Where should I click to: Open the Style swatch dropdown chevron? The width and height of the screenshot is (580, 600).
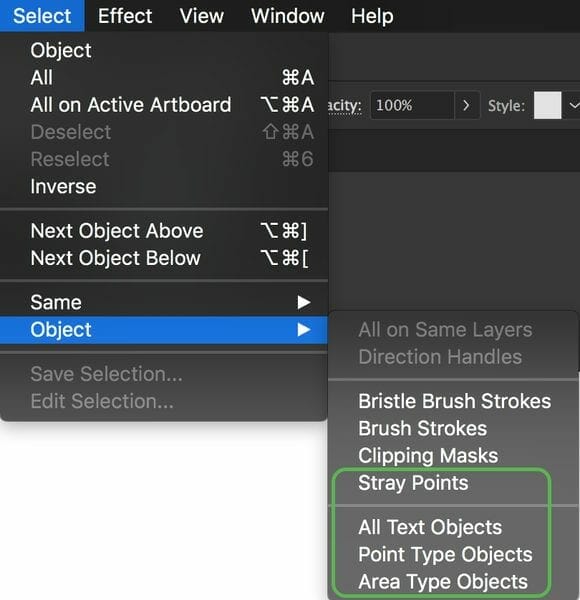pyautogui.click(x=573, y=105)
